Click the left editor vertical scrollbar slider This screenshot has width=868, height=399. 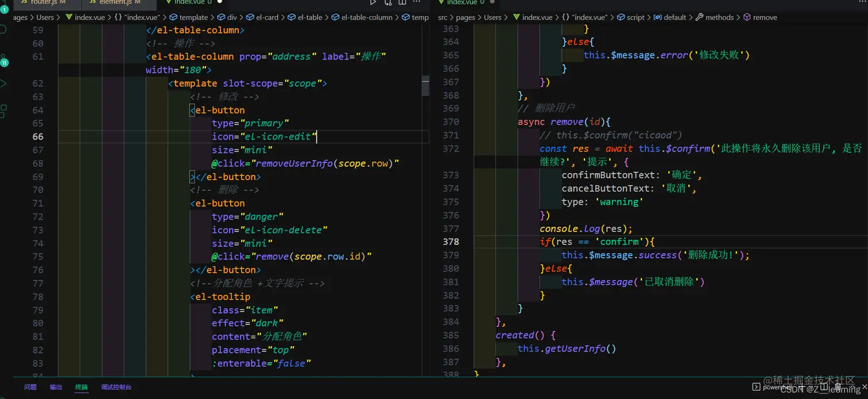425,86
